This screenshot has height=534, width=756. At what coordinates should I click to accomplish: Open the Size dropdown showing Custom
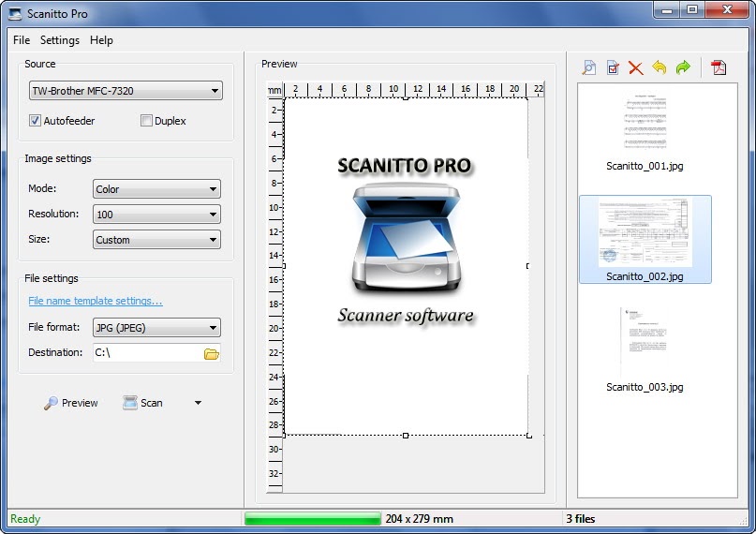[156, 240]
